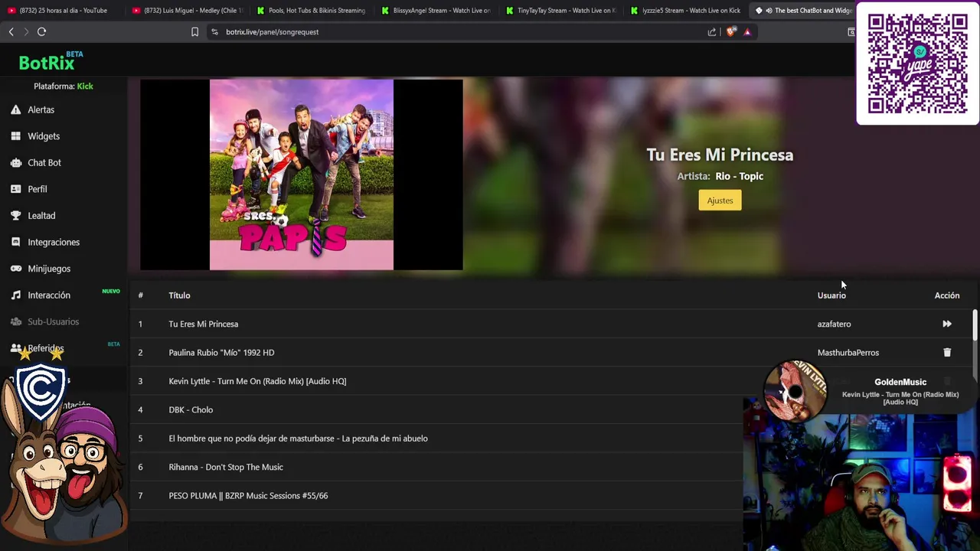
Task: Click the site settings icon before URL
Action: click(214, 31)
